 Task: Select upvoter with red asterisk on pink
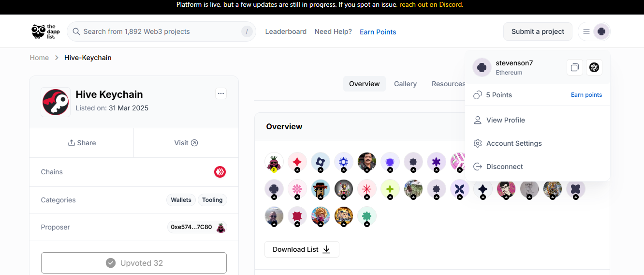pyautogui.click(x=367, y=189)
